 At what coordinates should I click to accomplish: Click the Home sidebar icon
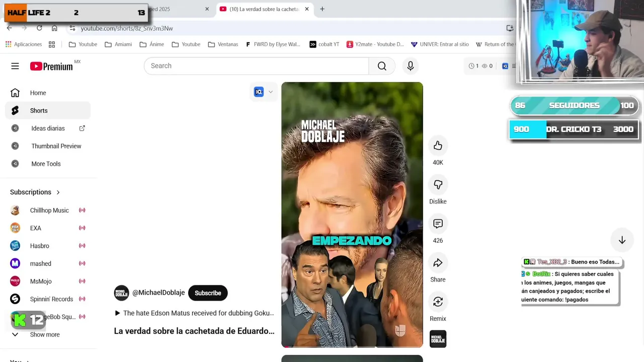[15, 93]
